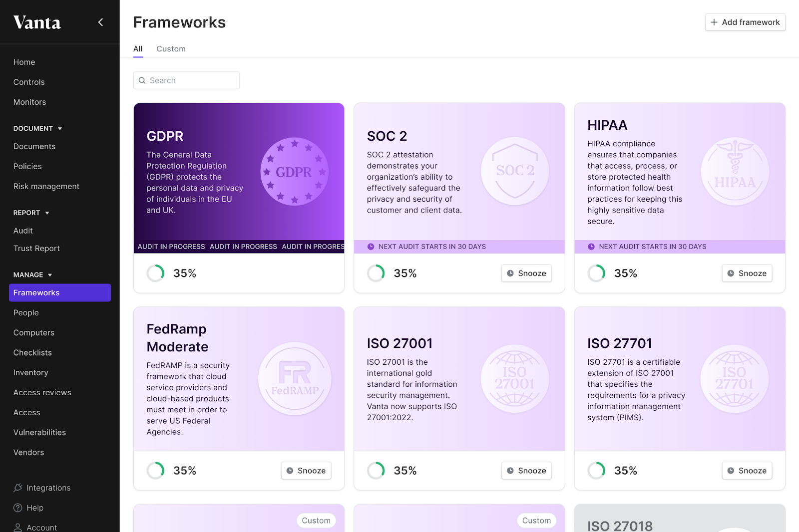
Task: Open Vulnerabilities in the sidebar
Action: (x=39, y=432)
